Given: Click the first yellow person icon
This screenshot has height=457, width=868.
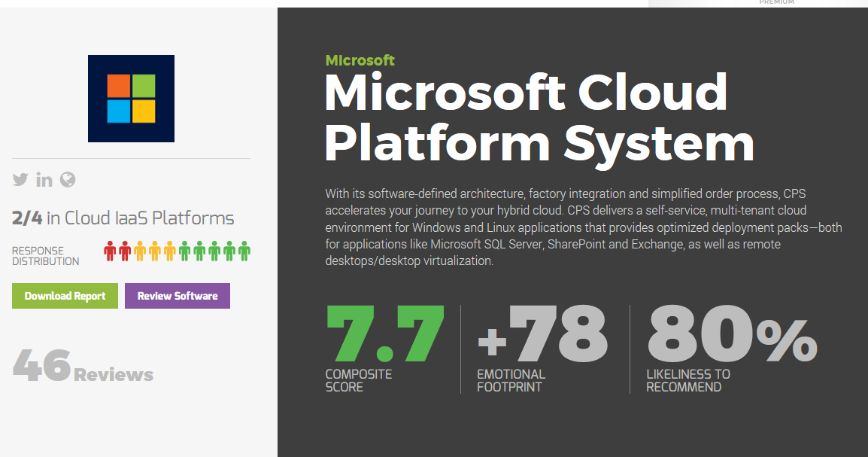Looking at the screenshot, I should pos(139,251).
